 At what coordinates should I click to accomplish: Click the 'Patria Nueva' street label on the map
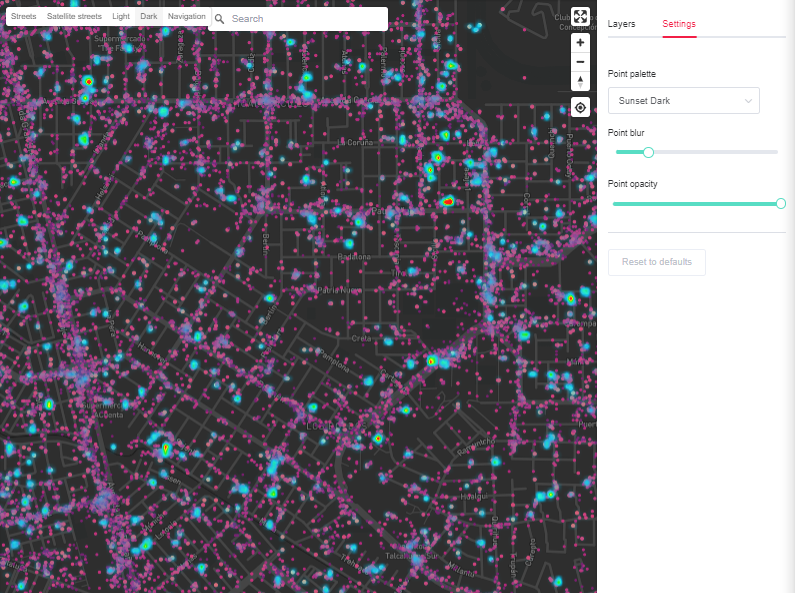(340, 290)
